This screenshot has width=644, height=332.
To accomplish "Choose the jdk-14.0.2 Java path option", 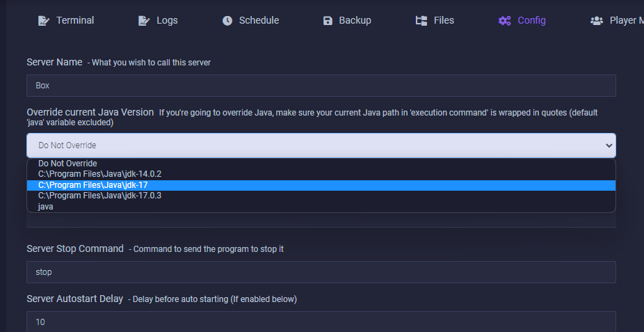I will tap(99, 174).
